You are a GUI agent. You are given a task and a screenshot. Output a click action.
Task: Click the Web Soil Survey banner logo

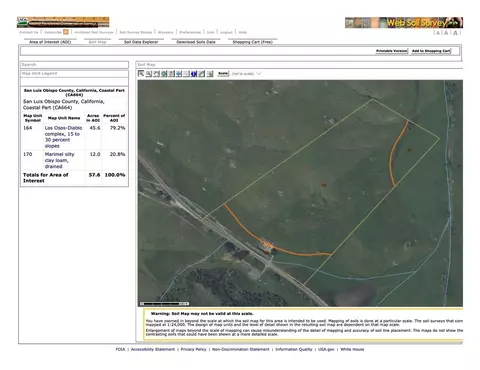(404, 23)
